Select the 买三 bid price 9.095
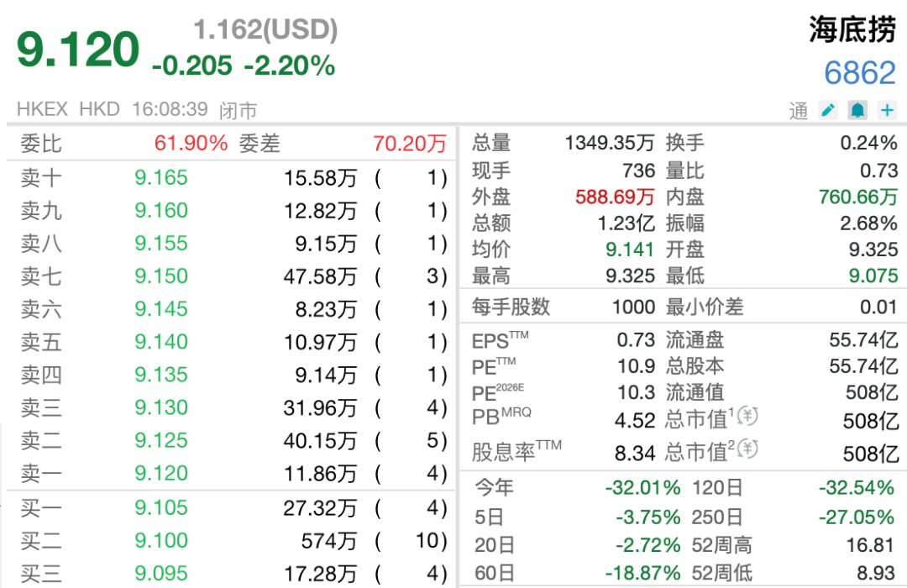Screen dimensions: 907x588 tap(160, 574)
